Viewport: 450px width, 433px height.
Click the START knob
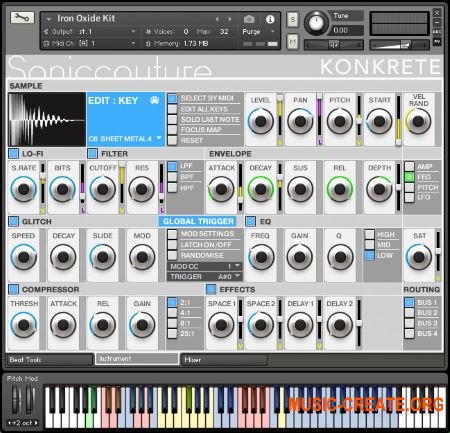click(x=379, y=121)
